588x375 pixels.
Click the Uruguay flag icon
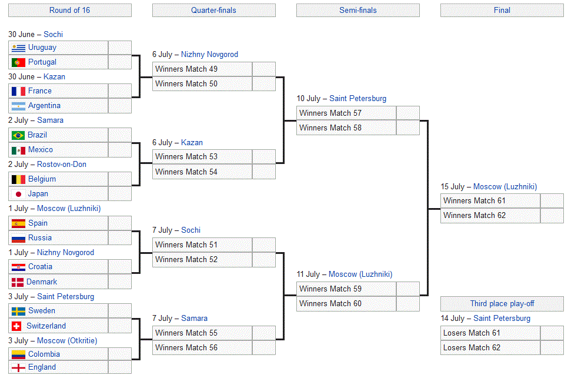18,48
